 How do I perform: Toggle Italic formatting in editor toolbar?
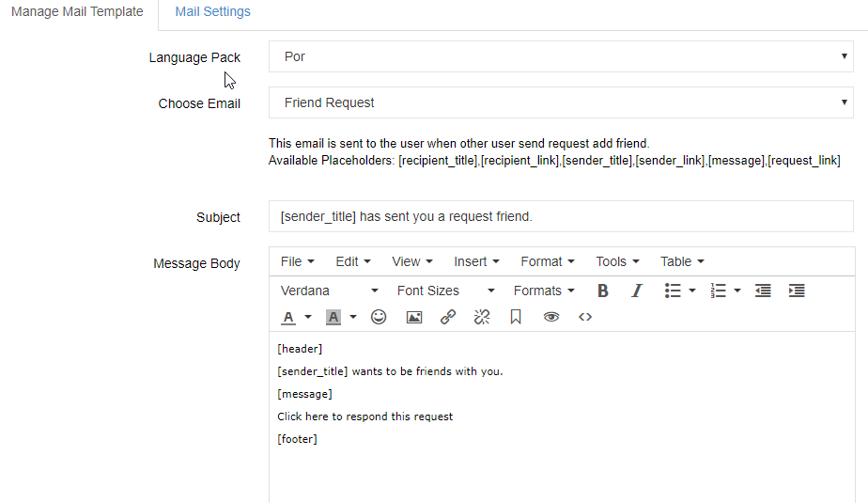tap(637, 291)
